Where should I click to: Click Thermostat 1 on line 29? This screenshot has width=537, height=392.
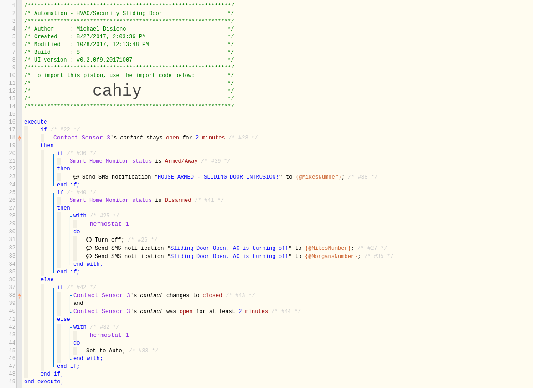[x=108, y=225]
